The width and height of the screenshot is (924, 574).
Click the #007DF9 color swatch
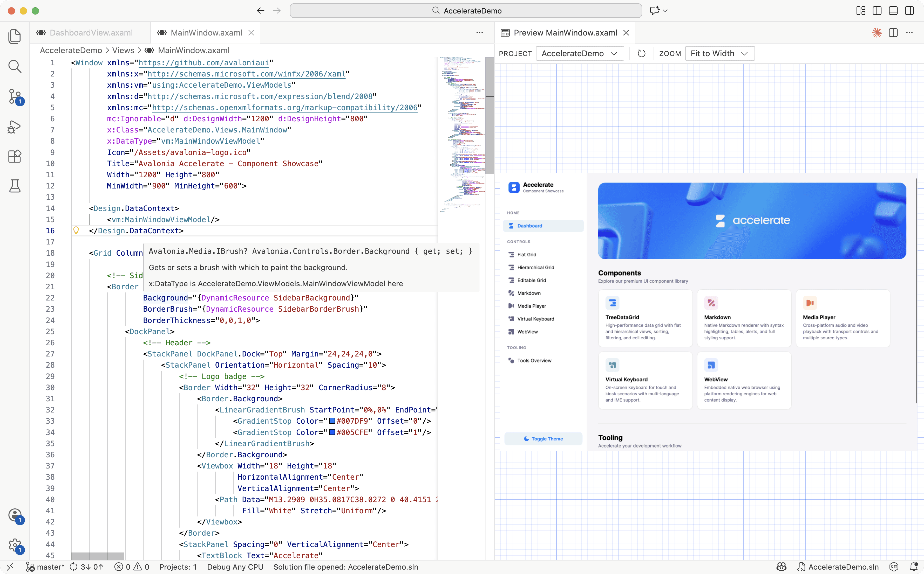[x=332, y=421]
